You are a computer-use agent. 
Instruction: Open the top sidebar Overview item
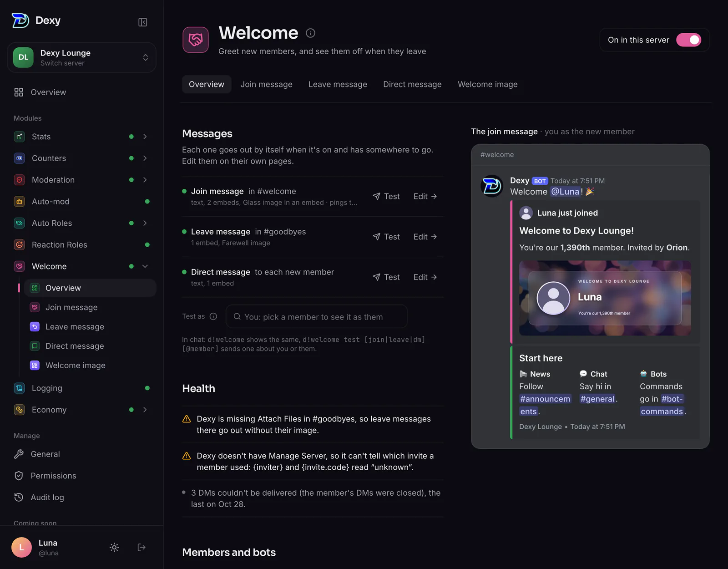[x=81, y=92]
